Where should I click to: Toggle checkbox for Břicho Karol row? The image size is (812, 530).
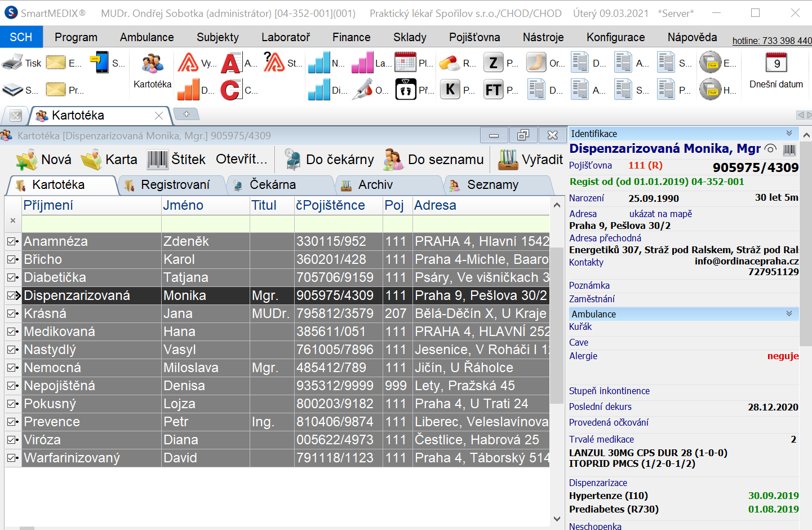(x=11, y=259)
